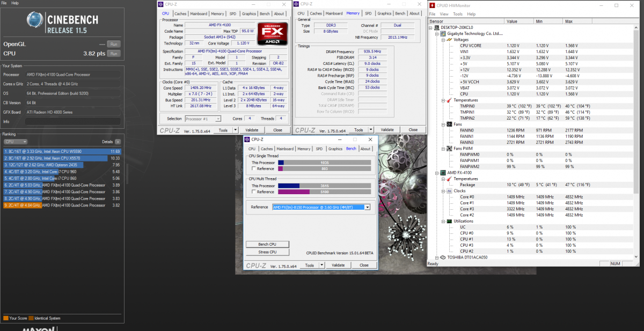Open the Cinebench ranking CPU dropdown

[x=15, y=142]
